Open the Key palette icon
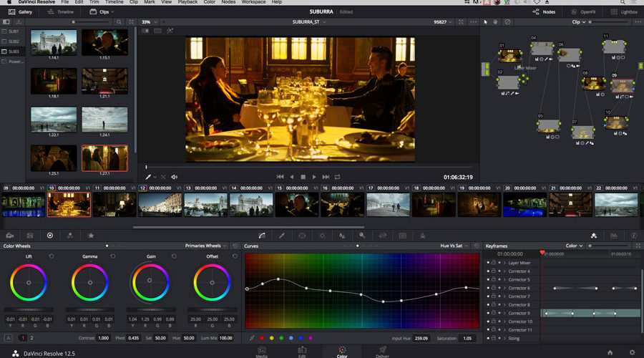This screenshot has width=644, height=358. tap(362, 236)
